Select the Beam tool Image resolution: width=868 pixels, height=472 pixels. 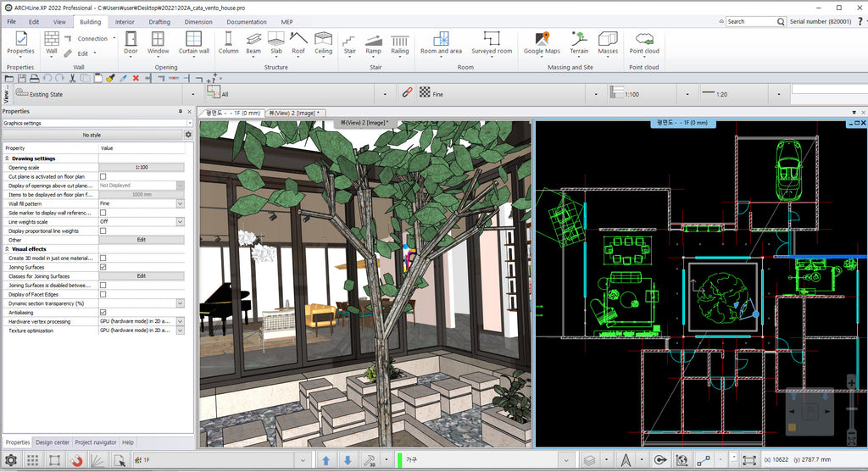click(x=253, y=42)
